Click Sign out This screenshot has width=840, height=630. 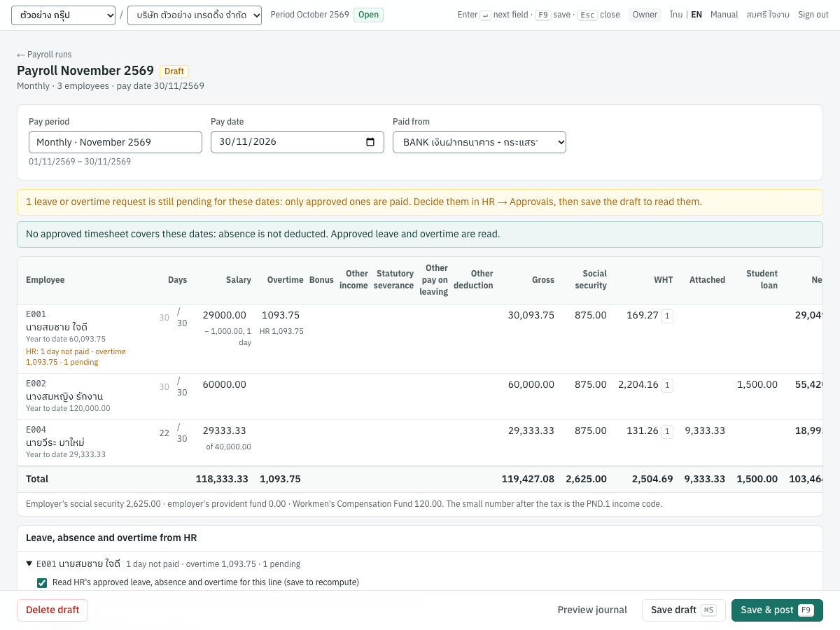click(813, 15)
